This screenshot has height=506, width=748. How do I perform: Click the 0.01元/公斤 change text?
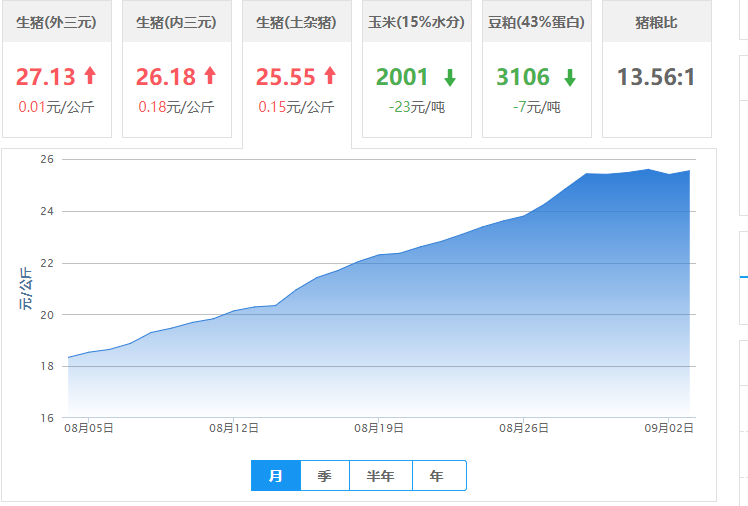56,107
